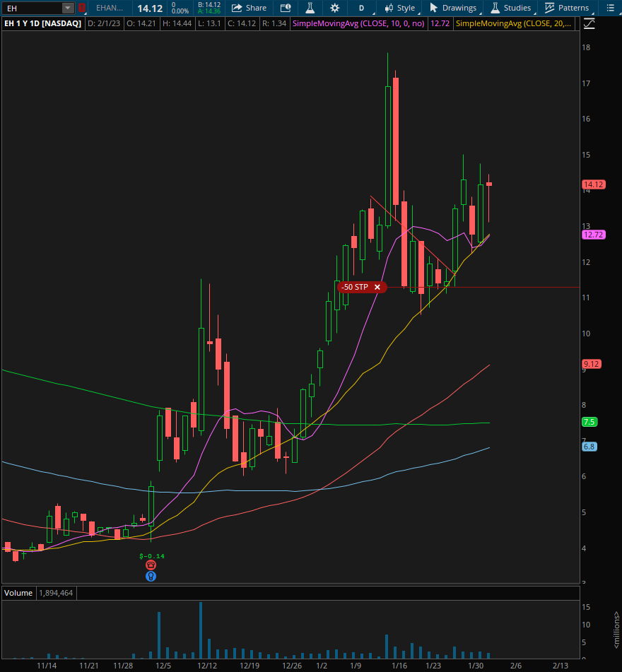Click the B:14.12 bid quote
The width and height of the screenshot is (622, 672).
pyautogui.click(x=209, y=5)
